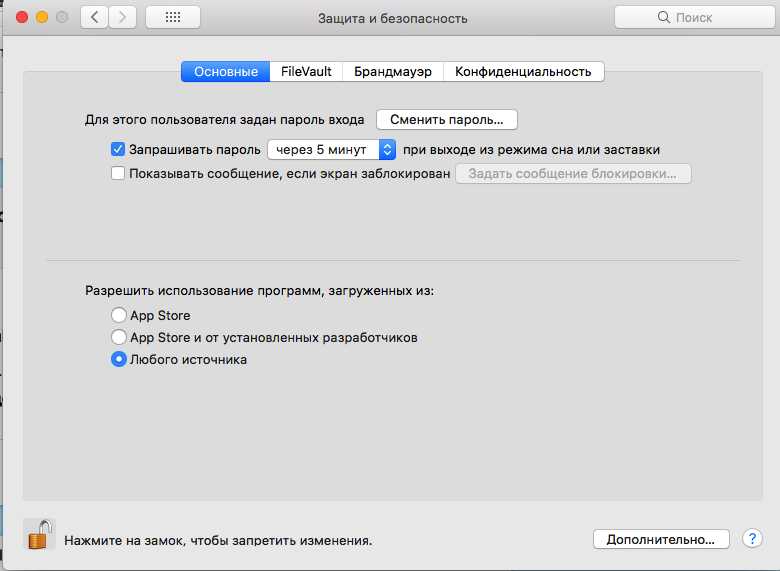Switch to the FileVault tab

307,72
